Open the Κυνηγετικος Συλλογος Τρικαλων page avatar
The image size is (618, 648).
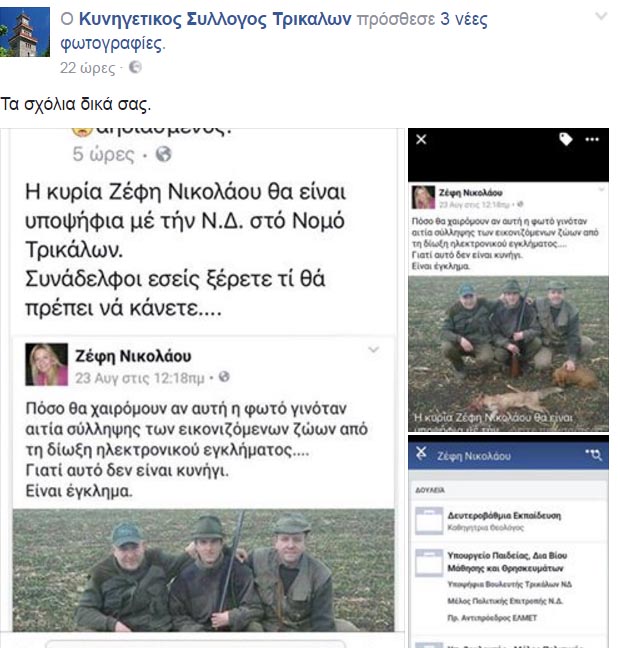tap(25, 31)
